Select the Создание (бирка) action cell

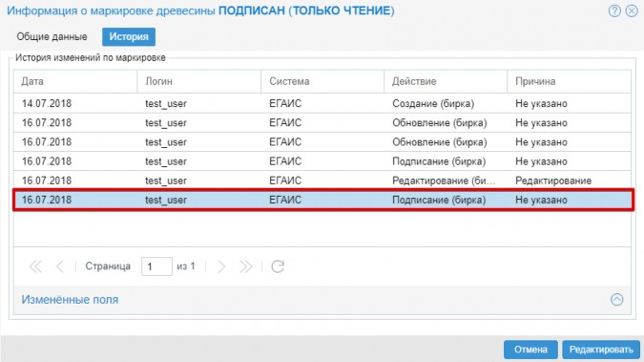(446, 103)
